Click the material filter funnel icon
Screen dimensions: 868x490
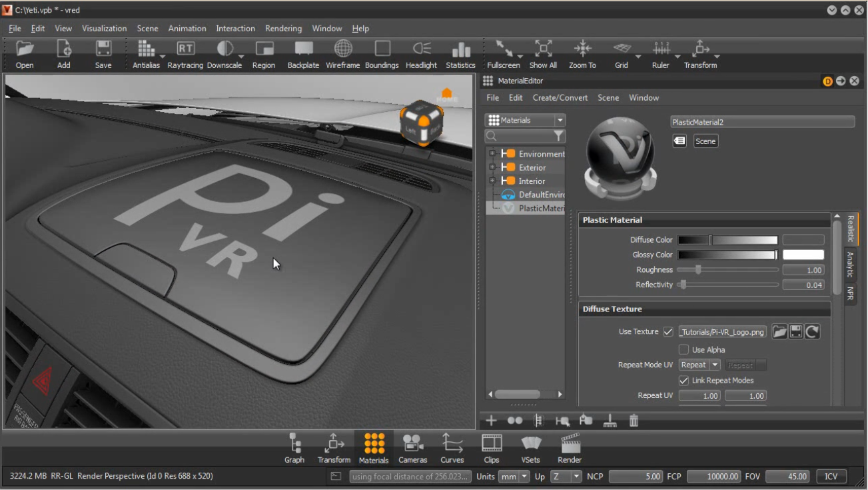click(559, 136)
